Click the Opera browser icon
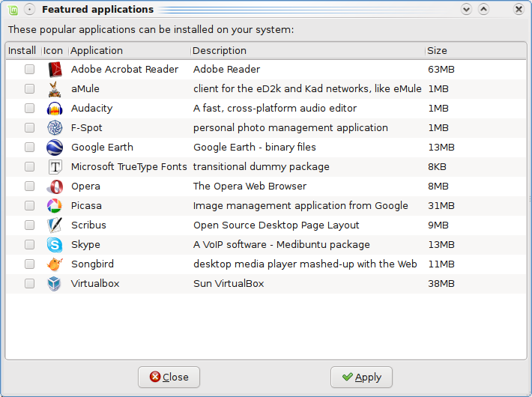This screenshot has height=397, width=532. [55, 187]
